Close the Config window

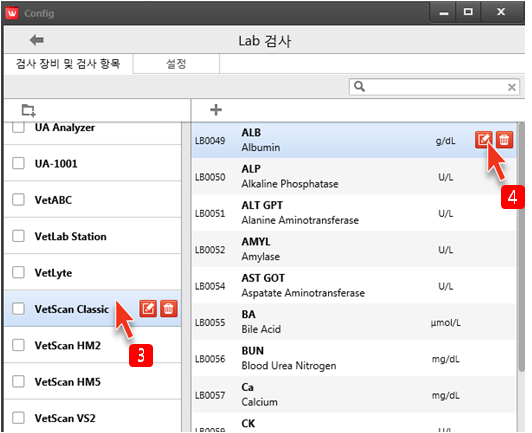(x=501, y=13)
